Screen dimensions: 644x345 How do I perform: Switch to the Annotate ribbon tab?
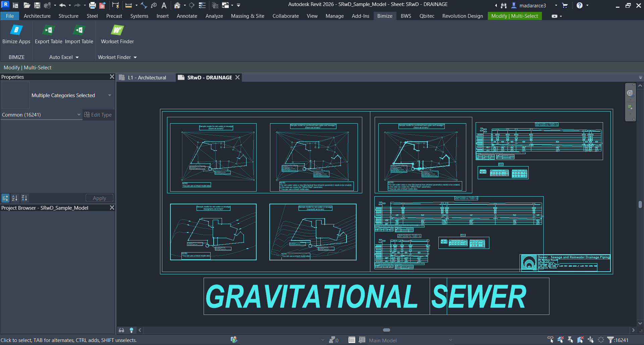coord(187,16)
